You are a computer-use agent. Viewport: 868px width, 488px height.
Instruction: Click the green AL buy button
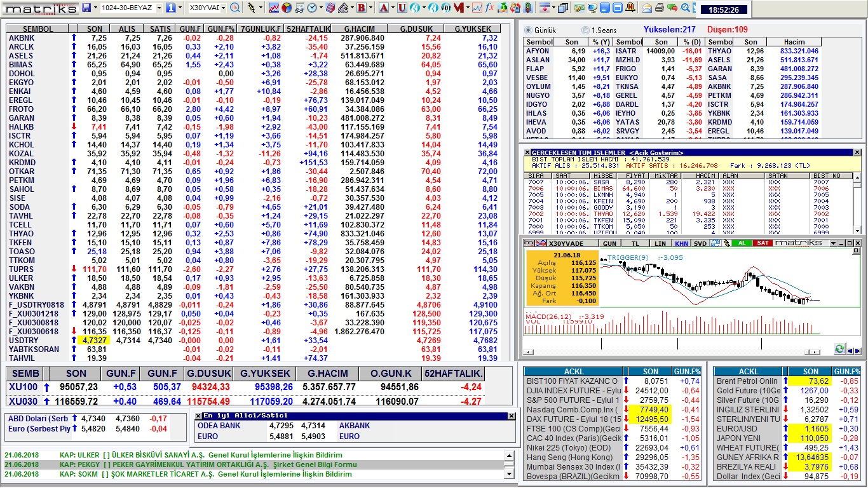[x=742, y=243]
